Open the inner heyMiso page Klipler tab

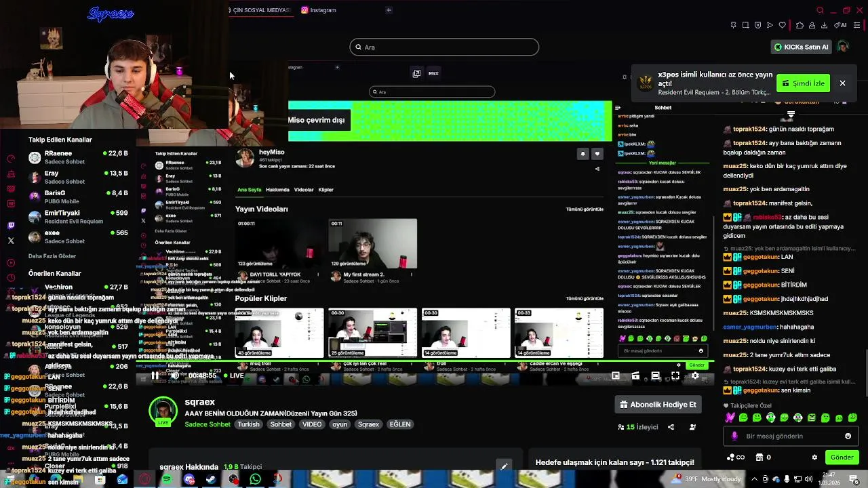pos(326,190)
